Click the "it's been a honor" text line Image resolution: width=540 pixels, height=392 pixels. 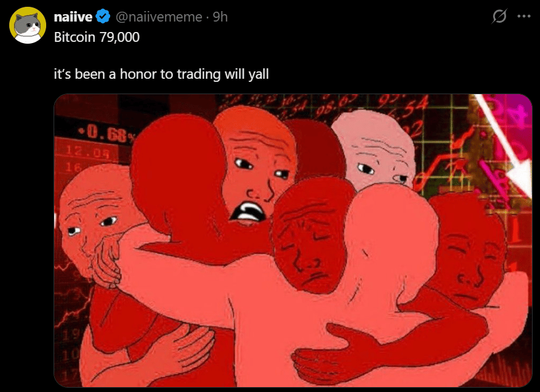tap(161, 74)
